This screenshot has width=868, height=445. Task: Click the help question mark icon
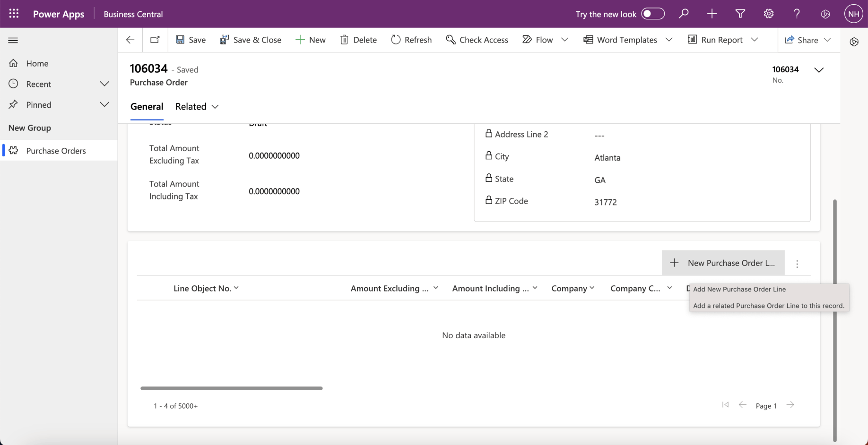797,14
